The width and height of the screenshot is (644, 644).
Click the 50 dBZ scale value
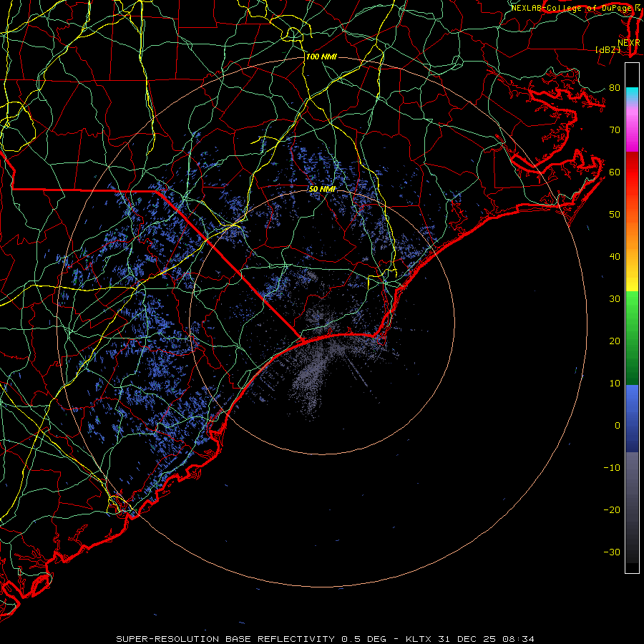615,215
